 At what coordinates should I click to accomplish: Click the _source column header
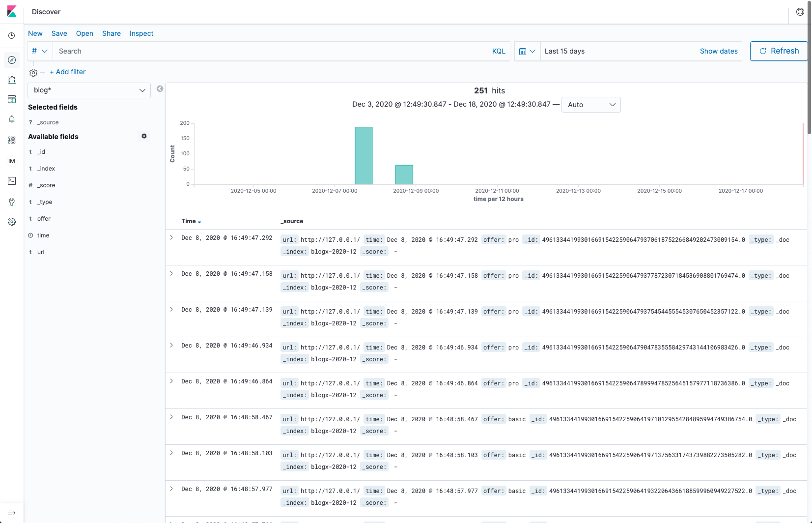click(292, 221)
